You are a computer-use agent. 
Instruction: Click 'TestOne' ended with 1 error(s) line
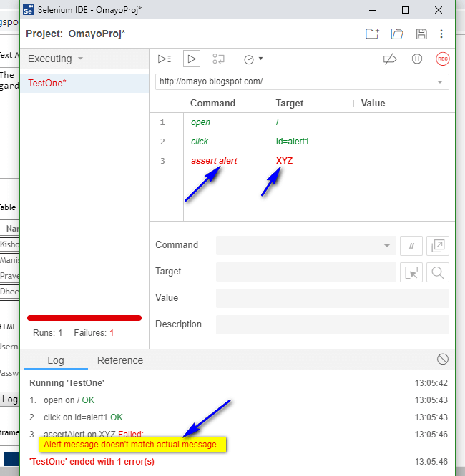[92, 462]
